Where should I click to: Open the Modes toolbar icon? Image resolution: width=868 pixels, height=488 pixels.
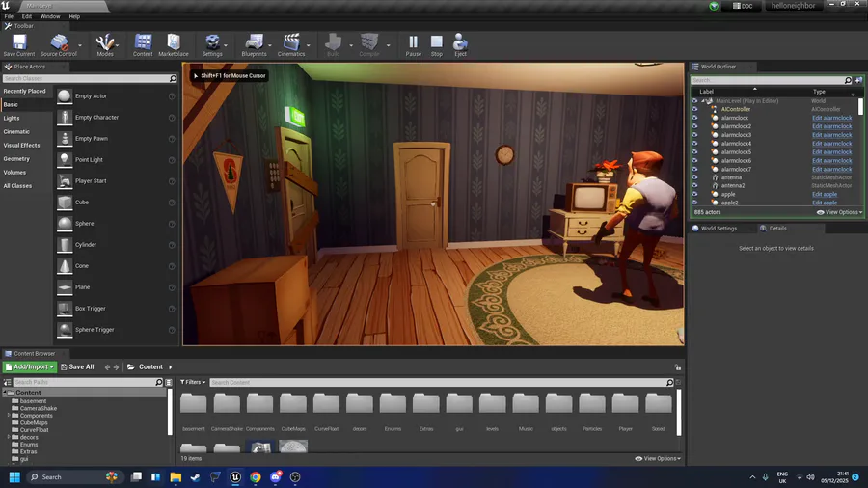tap(104, 44)
